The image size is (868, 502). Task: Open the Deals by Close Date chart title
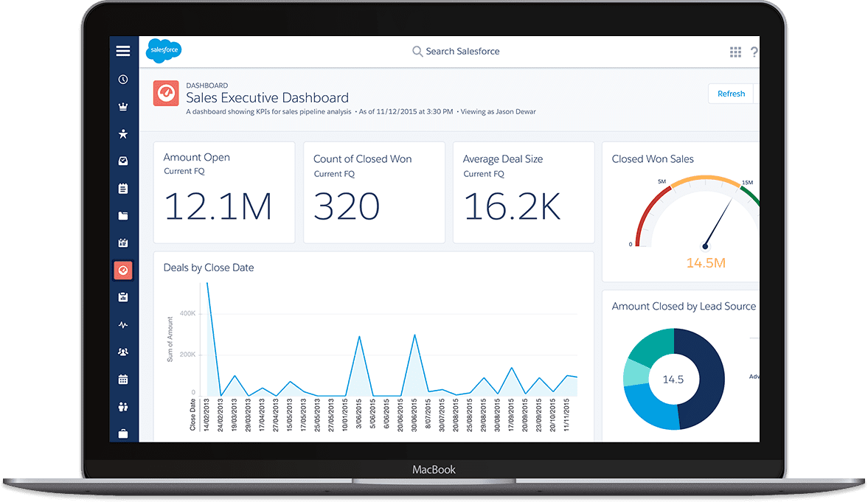click(x=209, y=268)
